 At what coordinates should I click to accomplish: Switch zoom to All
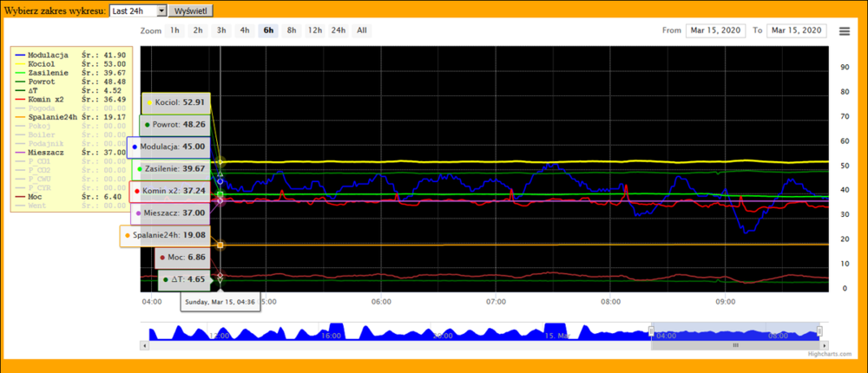tap(361, 30)
